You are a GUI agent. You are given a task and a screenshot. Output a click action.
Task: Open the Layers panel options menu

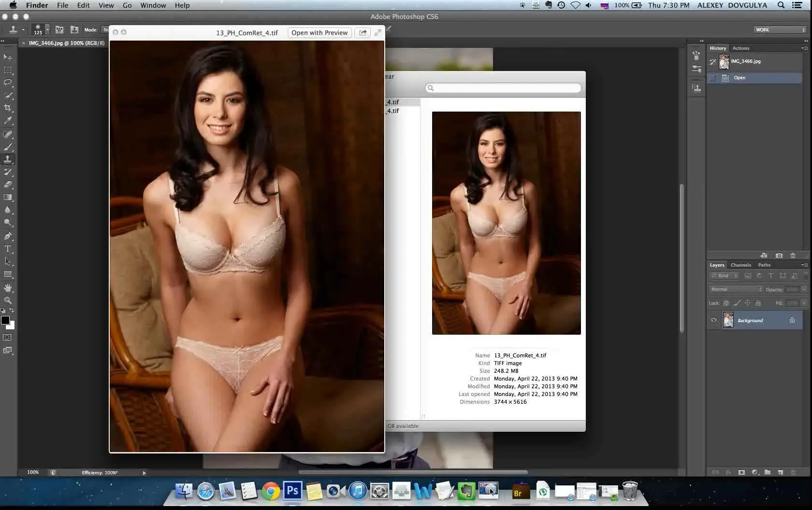[x=804, y=265]
